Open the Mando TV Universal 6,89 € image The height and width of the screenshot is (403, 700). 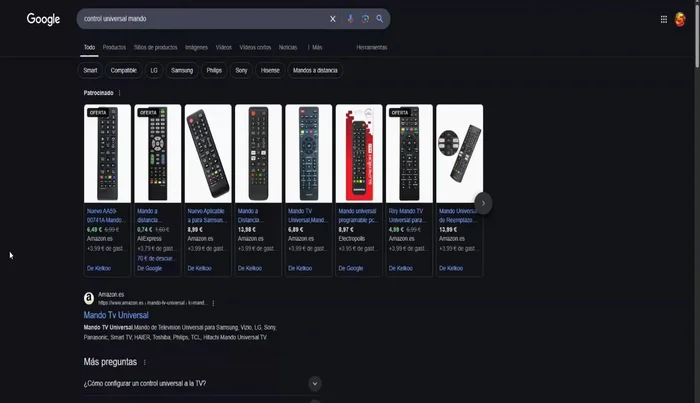(308, 154)
